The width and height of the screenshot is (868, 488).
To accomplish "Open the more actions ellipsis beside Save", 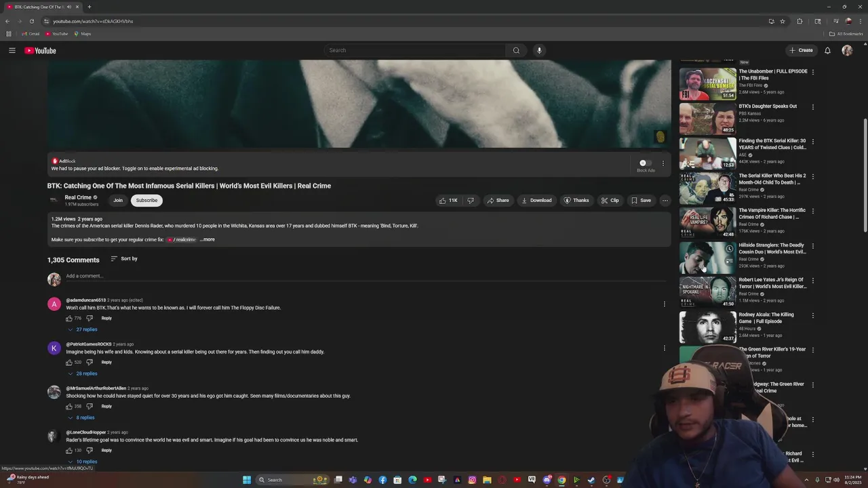I will point(665,201).
